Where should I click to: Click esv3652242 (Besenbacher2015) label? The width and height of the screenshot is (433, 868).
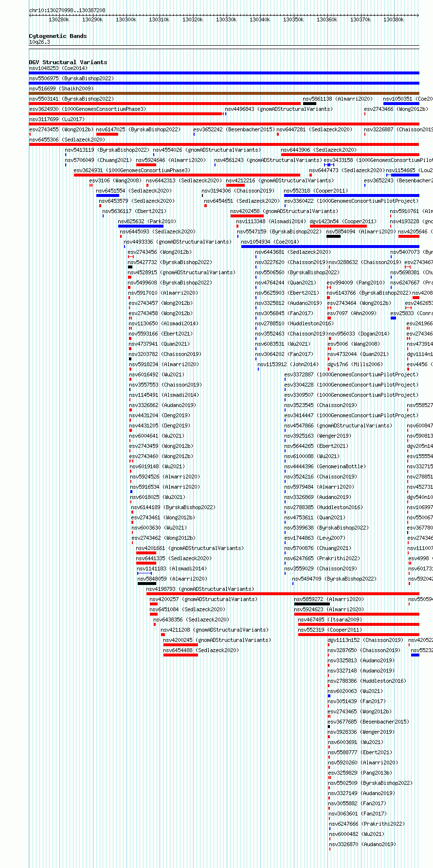234,129
